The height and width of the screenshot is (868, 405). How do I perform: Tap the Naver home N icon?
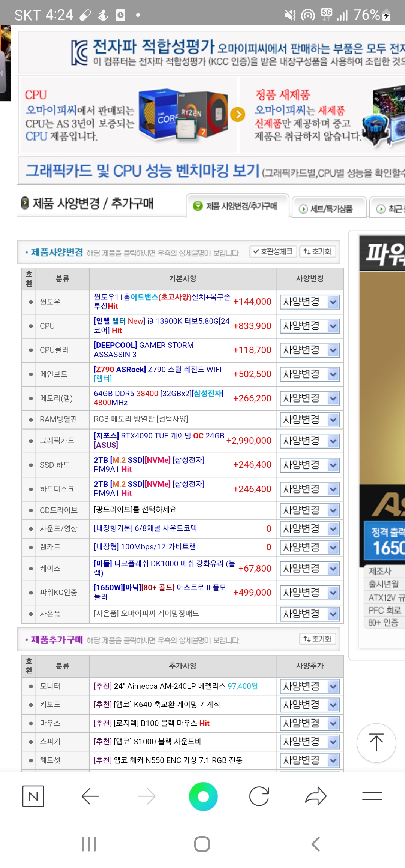pos(33,796)
